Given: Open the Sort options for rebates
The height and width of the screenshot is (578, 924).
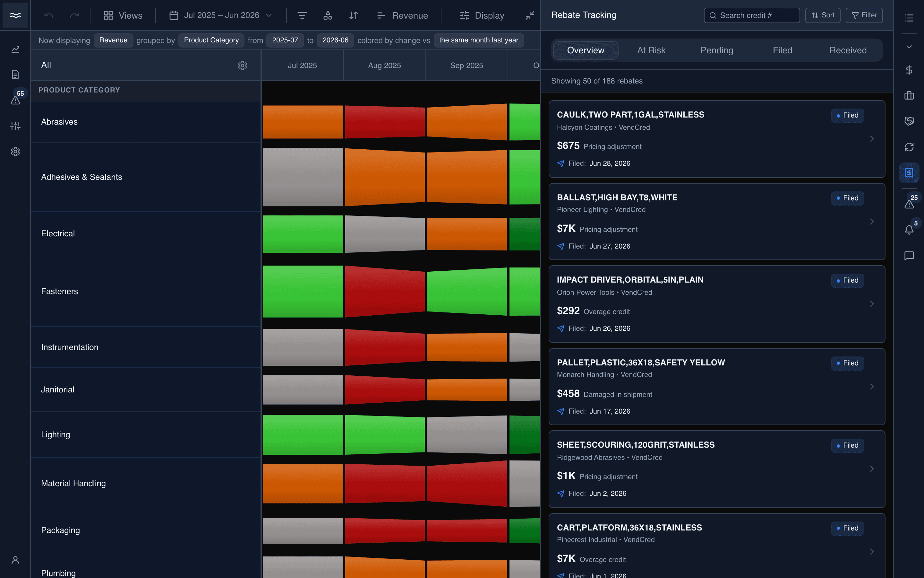Looking at the screenshot, I should pos(822,15).
